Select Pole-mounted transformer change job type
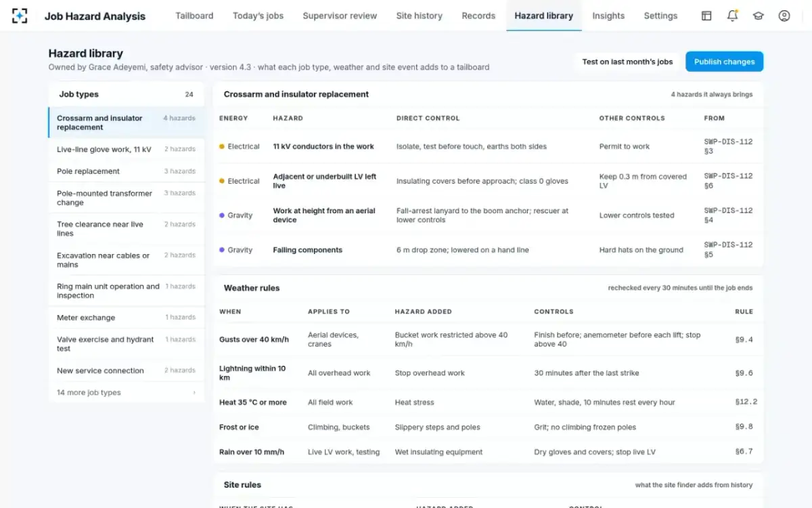The image size is (812, 508). pyautogui.click(x=126, y=198)
